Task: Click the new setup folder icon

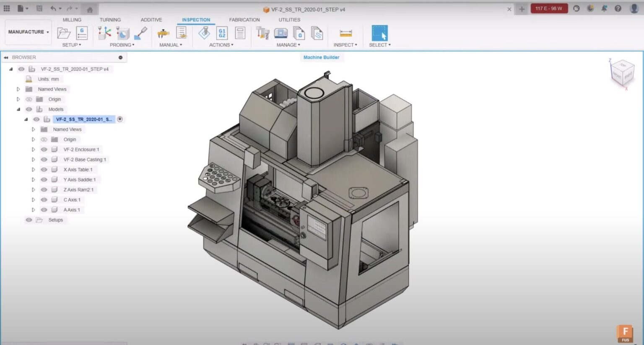Action: pos(64,33)
